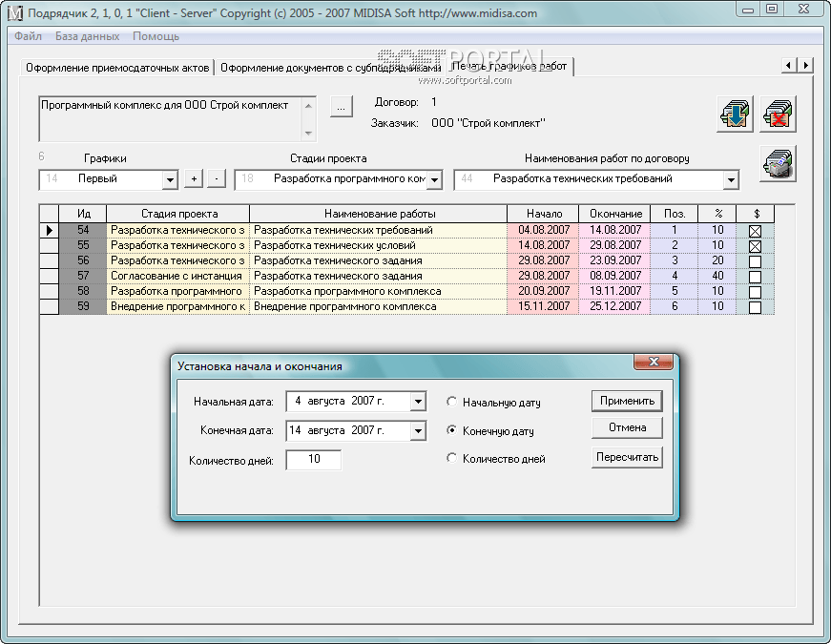The image size is (831, 644).
Task: Switch to Оформление приемосдаточных актов tab
Action: [117, 68]
